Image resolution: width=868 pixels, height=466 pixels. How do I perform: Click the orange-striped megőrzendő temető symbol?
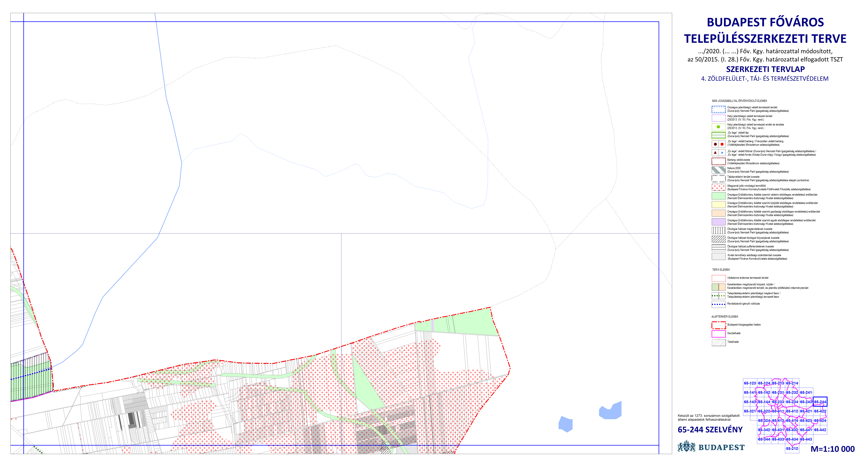click(722, 287)
